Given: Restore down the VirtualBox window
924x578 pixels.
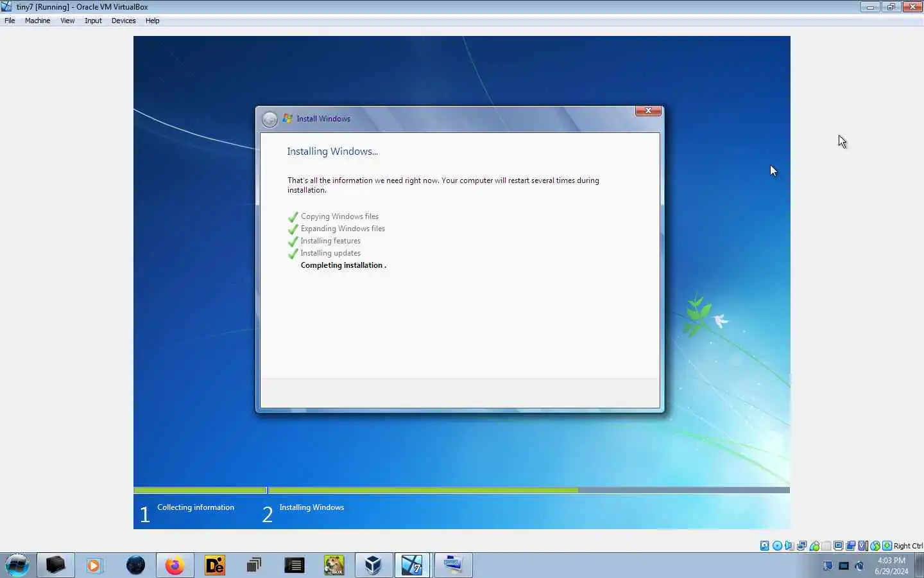Looking at the screenshot, I should (891, 7).
